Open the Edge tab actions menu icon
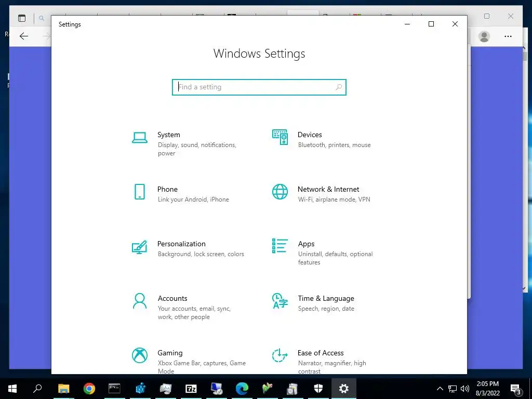532x399 pixels. click(22, 18)
